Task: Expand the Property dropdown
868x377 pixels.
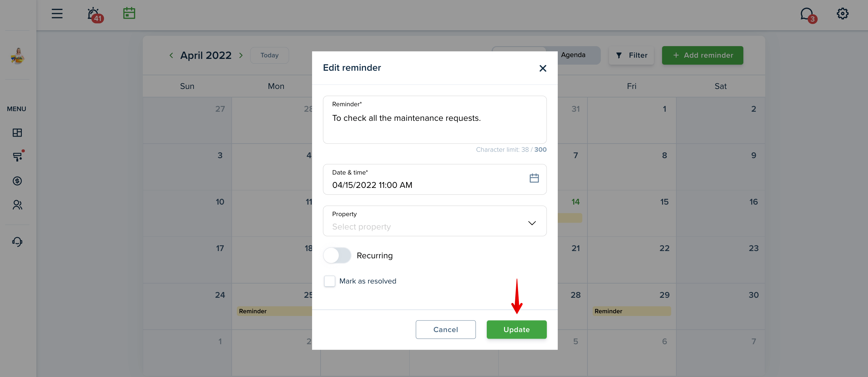Action: click(435, 221)
